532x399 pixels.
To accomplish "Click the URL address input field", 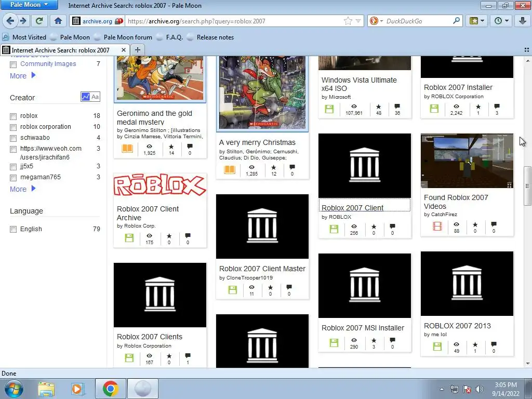I will (234, 21).
